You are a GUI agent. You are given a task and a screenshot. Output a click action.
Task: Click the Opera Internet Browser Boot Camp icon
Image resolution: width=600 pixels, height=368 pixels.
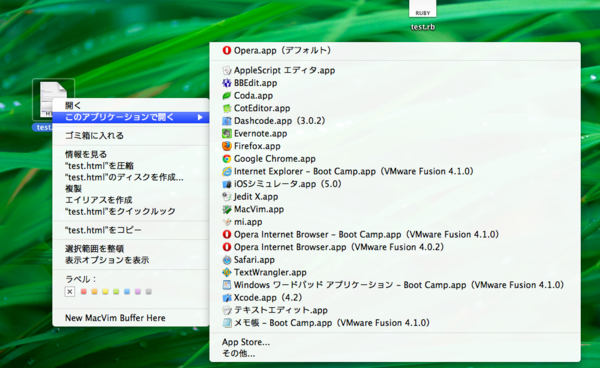(227, 234)
